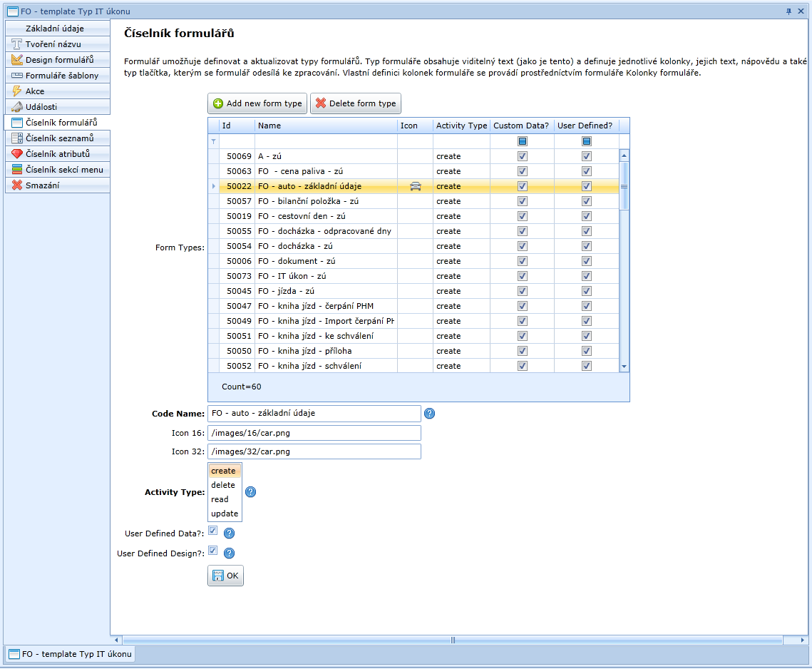Click the filter funnel icon in grid
812x669 pixels.
coord(213,141)
